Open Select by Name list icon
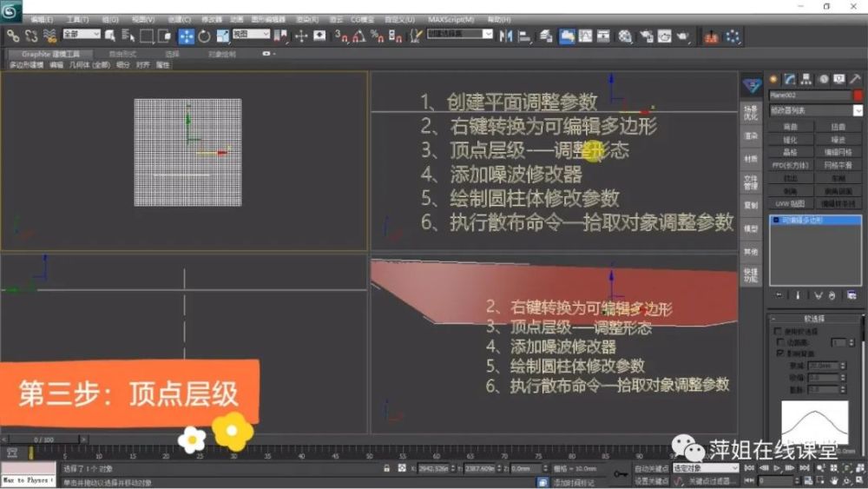The height and width of the screenshot is (489, 868). coord(128,36)
